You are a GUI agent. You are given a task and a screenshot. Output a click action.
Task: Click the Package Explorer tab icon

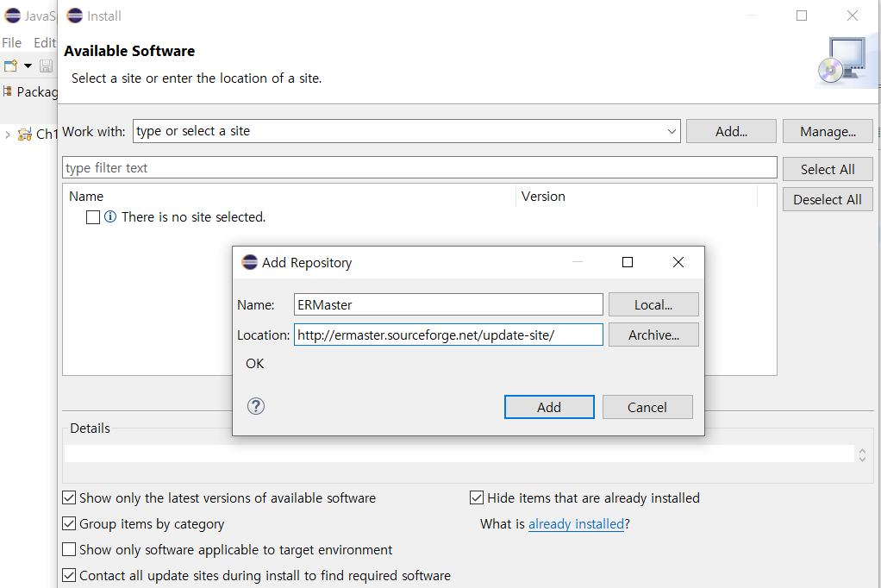(x=7, y=91)
